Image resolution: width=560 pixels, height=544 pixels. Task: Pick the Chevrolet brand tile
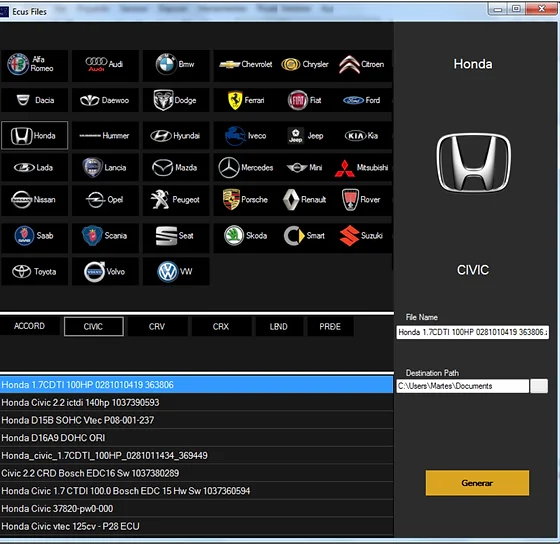point(246,65)
